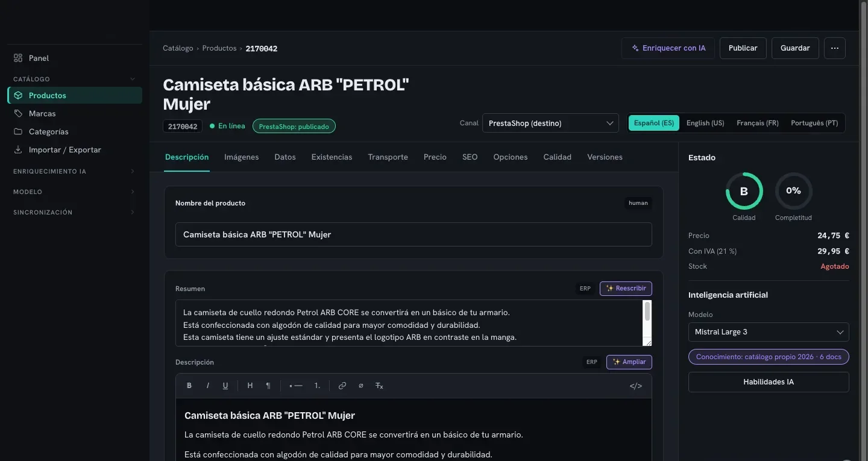Click the Conocimiento catálogo propio 2026 badge
Viewport: 868px width, 461px height.
769,357
